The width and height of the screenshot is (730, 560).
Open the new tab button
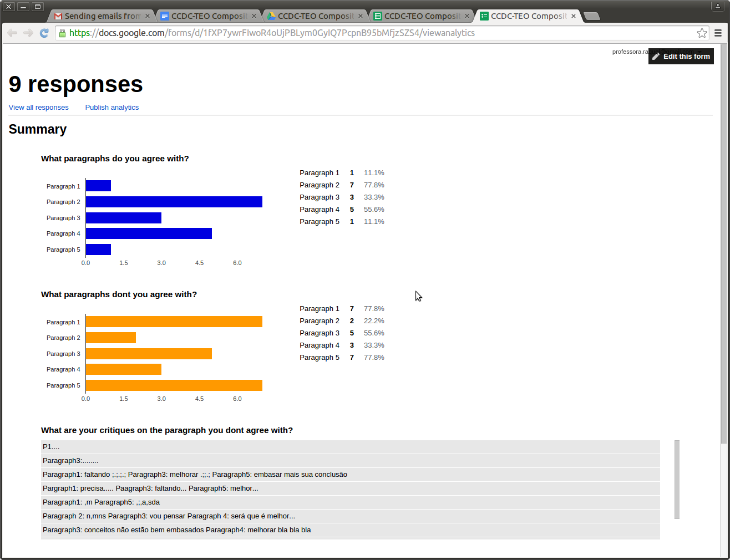(591, 16)
